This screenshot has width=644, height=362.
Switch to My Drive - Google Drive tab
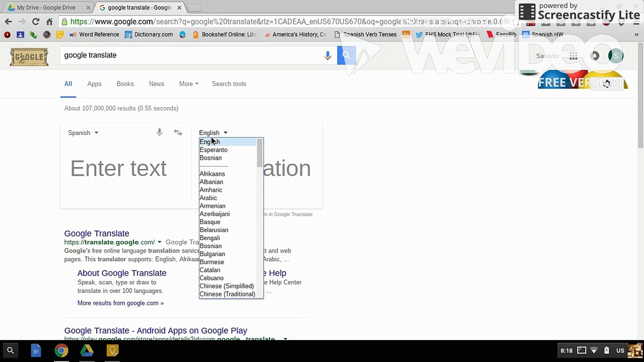46,7
